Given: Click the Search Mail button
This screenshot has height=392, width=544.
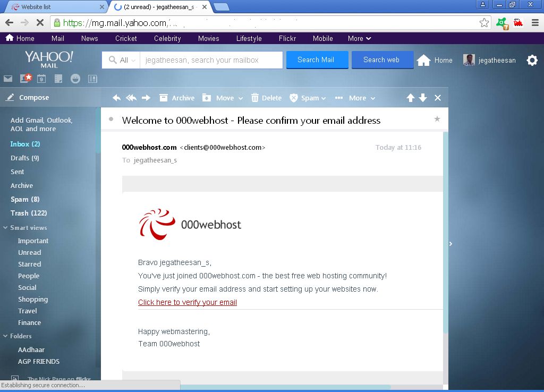Looking at the screenshot, I should [317, 59].
